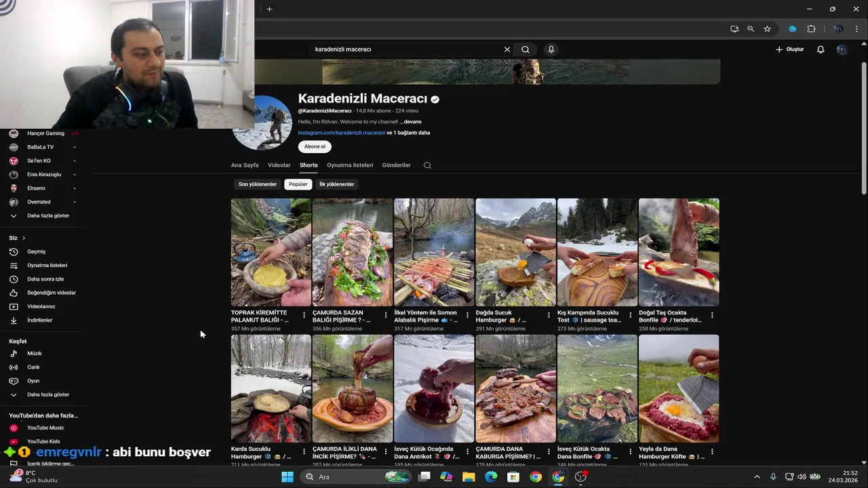Start voice search with the microphone icon
This screenshot has width=868, height=488.
tap(551, 49)
